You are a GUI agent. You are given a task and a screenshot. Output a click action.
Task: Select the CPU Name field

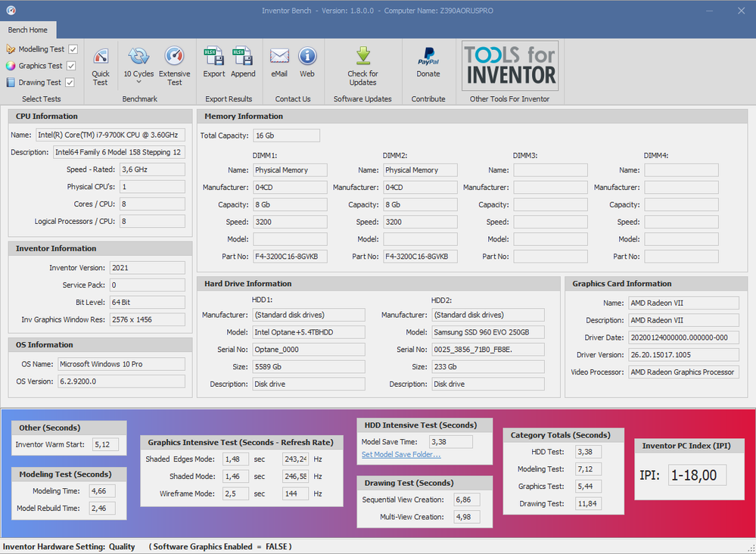[110, 135]
